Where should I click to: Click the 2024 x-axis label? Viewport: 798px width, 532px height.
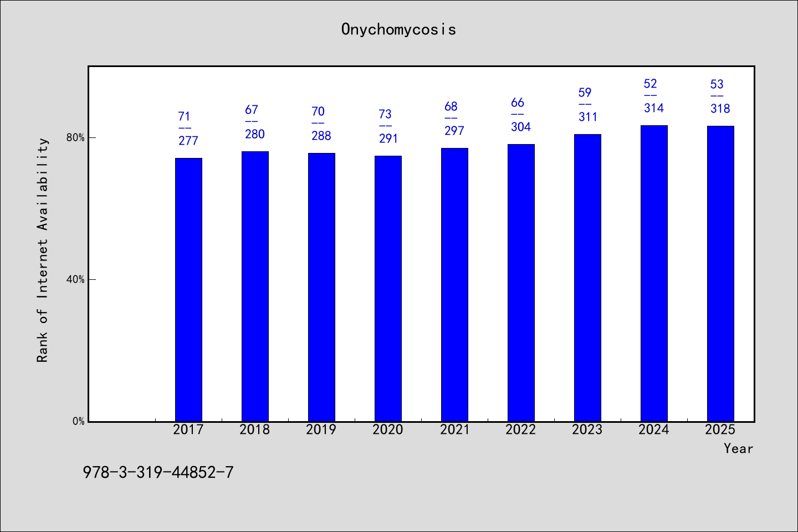(654, 429)
